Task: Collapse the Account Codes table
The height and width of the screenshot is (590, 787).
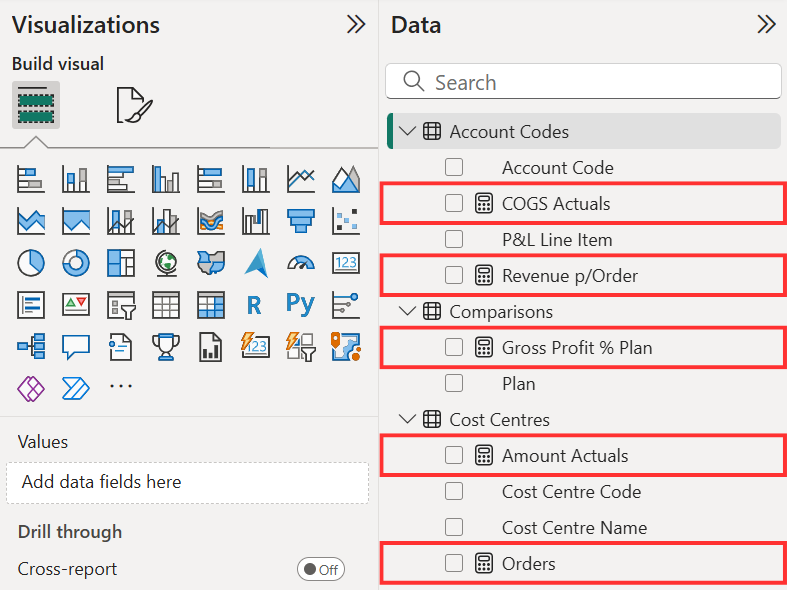Action: 407,132
